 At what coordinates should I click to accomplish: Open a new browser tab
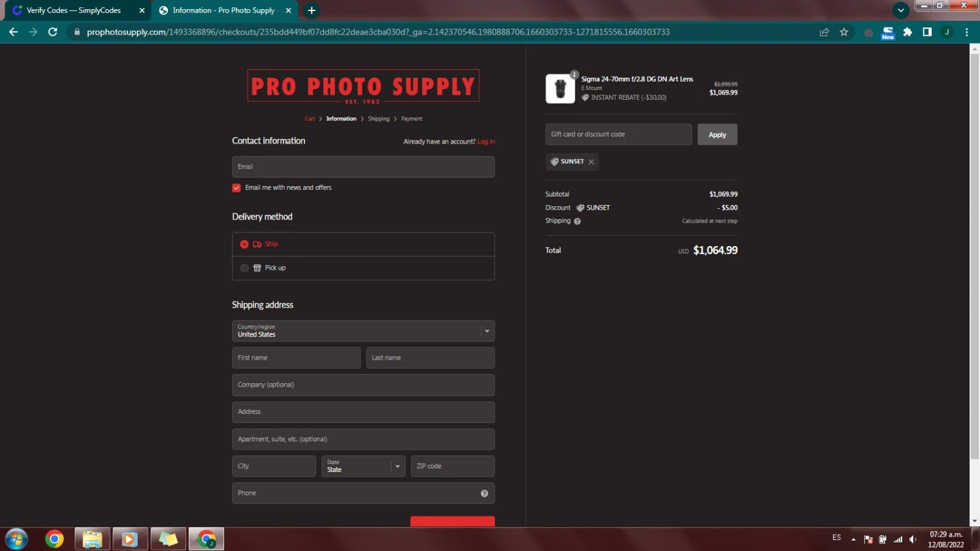point(312,10)
